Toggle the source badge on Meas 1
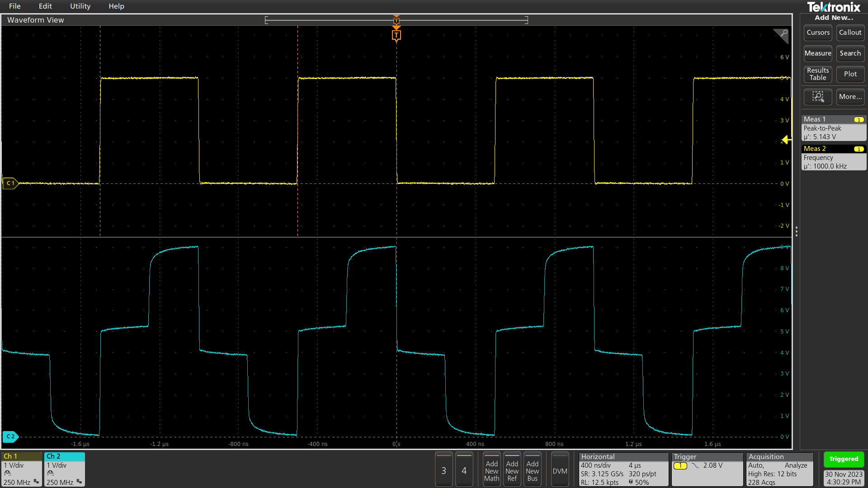 tap(859, 119)
